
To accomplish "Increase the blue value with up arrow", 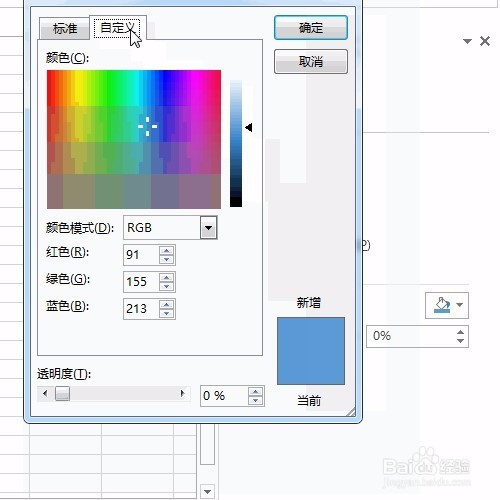I will [x=166, y=305].
